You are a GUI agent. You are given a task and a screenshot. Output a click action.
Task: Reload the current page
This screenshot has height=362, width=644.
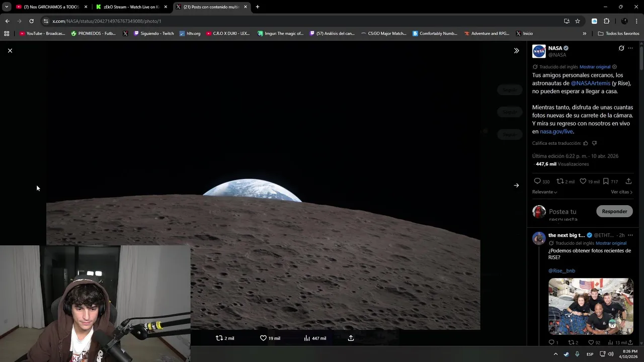[x=31, y=21]
